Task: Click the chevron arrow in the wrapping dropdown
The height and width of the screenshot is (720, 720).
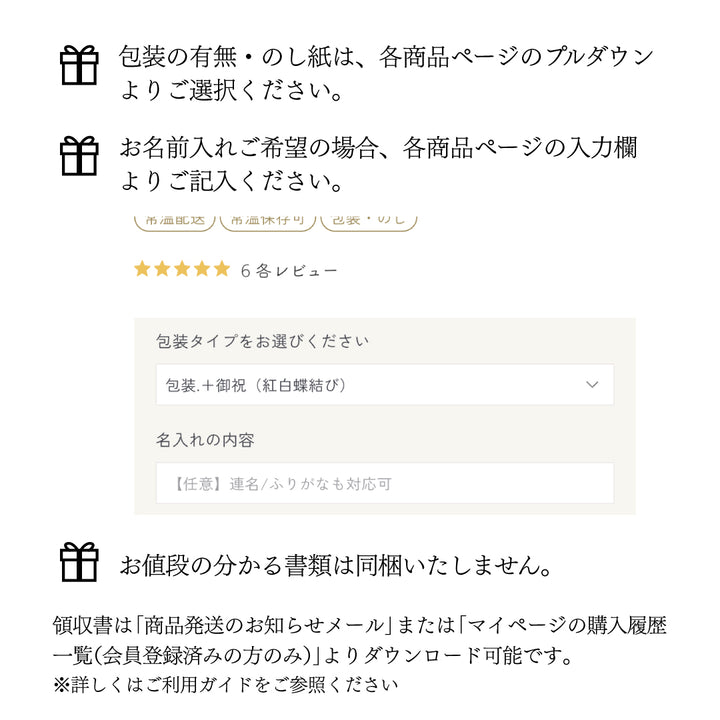Action: coord(592,385)
